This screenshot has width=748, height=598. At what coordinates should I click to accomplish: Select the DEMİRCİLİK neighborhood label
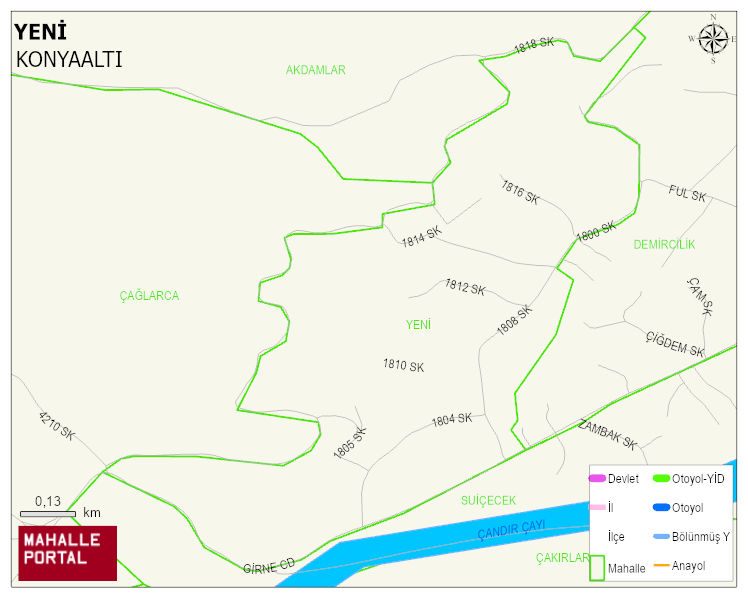(664, 245)
